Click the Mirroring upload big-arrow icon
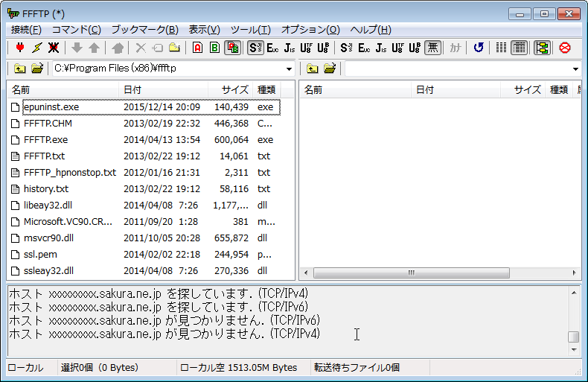 [x=118, y=48]
